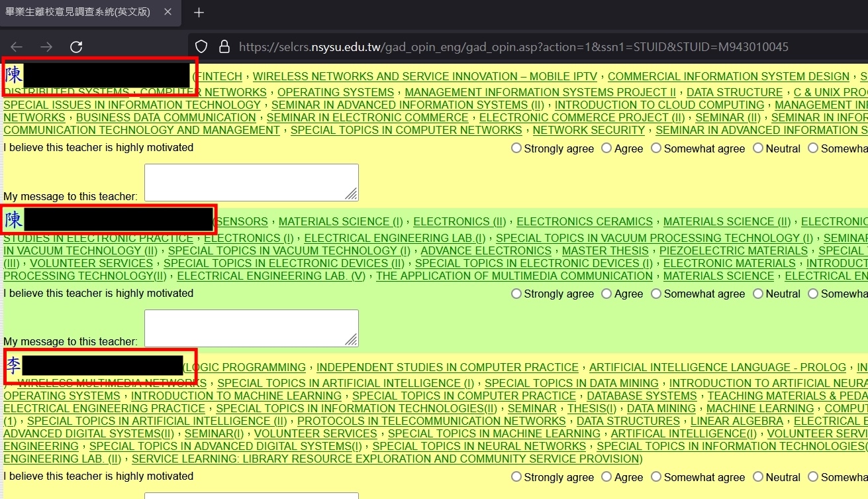Choose Somewhat agree for the LOGIC PROGRAMMING teacher
Image resolution: width=868 pixels, height=499 pixels.
point(656,476)
